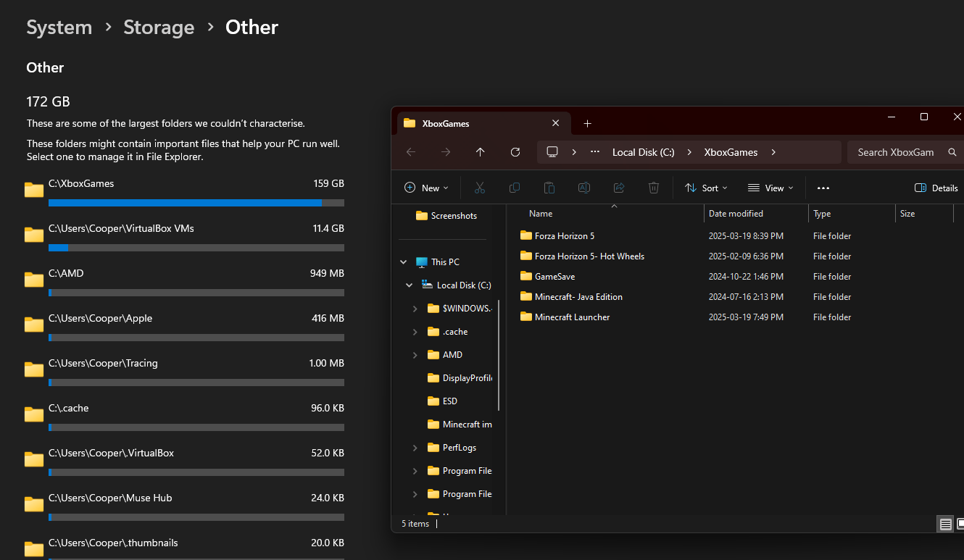Click Storage in the Settings breadcrumb

pos(159,28)
